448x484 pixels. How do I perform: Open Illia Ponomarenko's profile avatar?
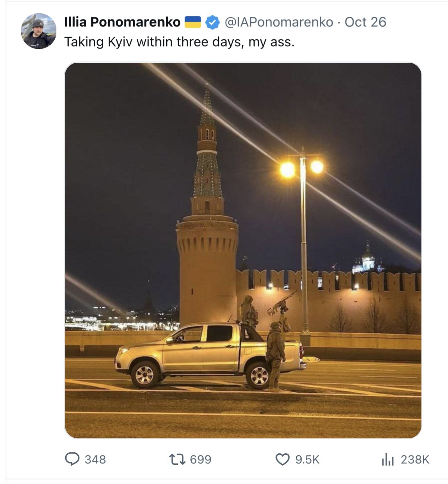38,31
